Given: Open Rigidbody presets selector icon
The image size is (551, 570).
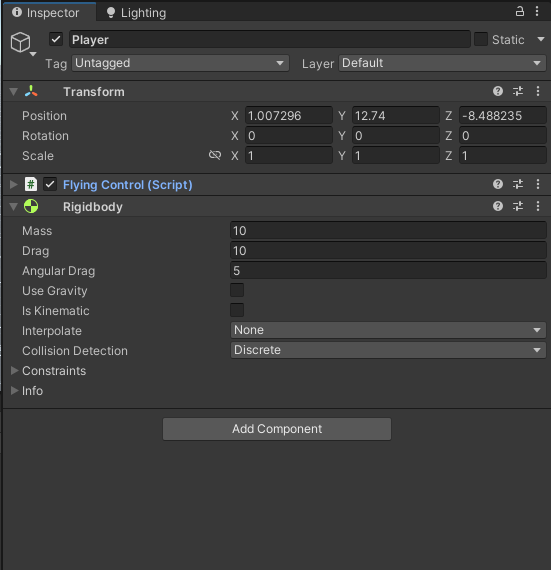Looking at the screenshot, I should pos(518,206).
